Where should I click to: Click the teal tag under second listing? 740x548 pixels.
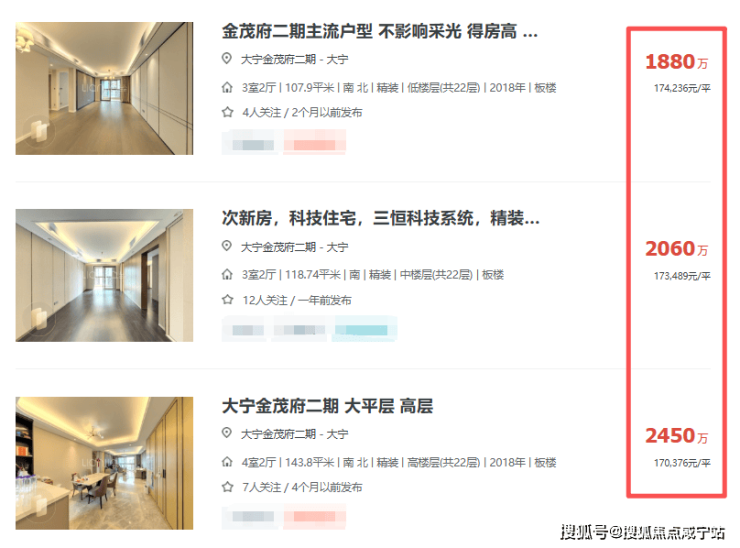366,329
